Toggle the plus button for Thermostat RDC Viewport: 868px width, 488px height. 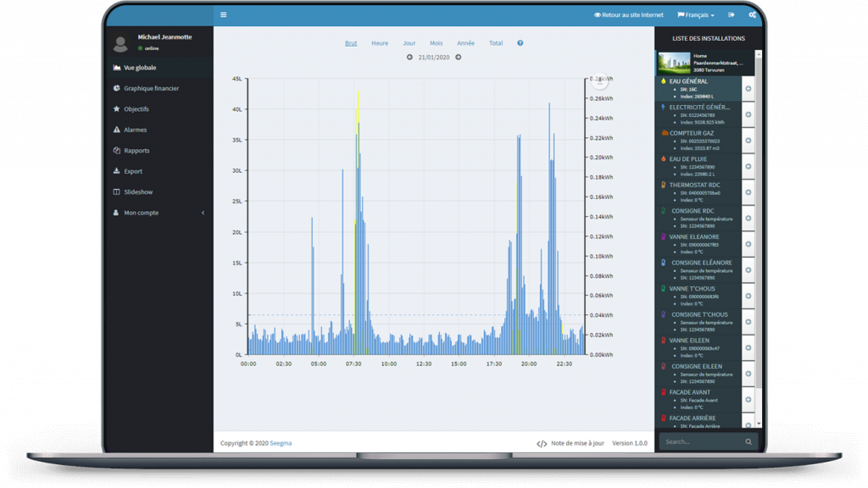pyautogui.click(x=748, y=192)
